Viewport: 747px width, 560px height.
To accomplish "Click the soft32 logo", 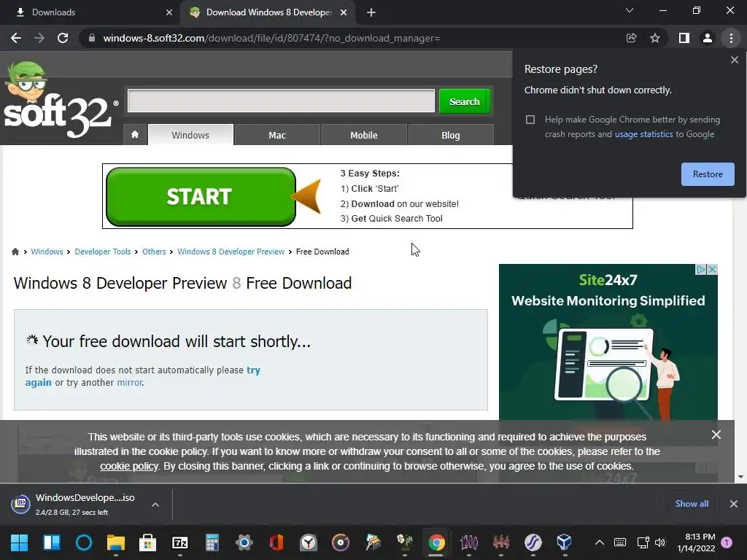I will (60, 101).
